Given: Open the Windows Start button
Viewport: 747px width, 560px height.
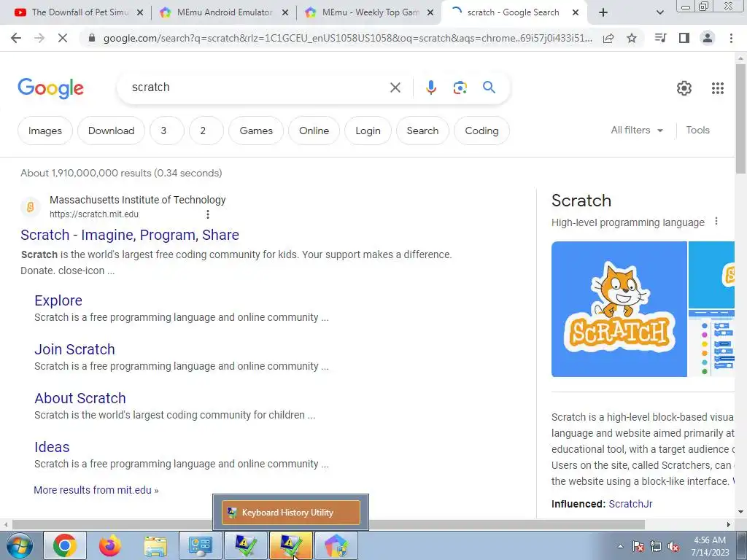Looking at the screenshot, I should [x=19, y=545].
